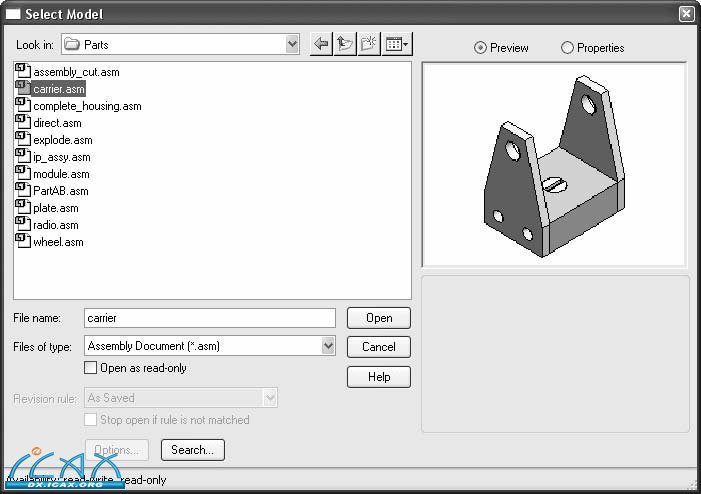Select the file name explode.asm

[x=63, y=140]
